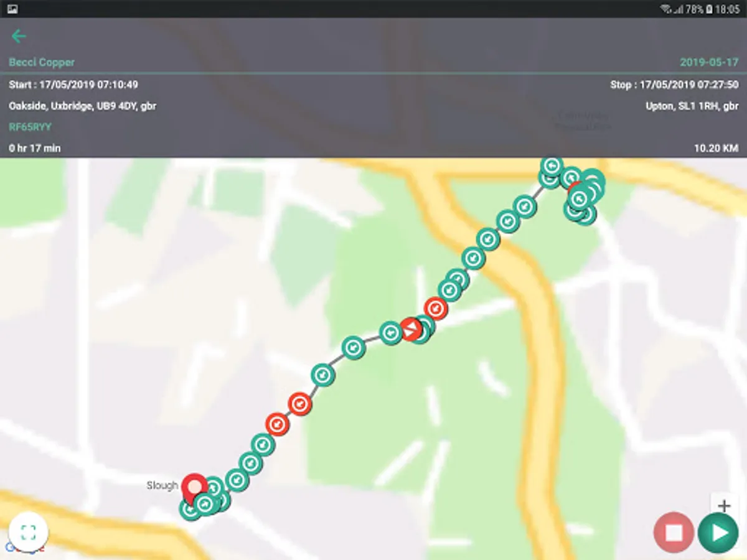This screenshot has height=560, width=747.
Task: Tap the 18:05 clock in status bar
Action: [x=727, y=9]
